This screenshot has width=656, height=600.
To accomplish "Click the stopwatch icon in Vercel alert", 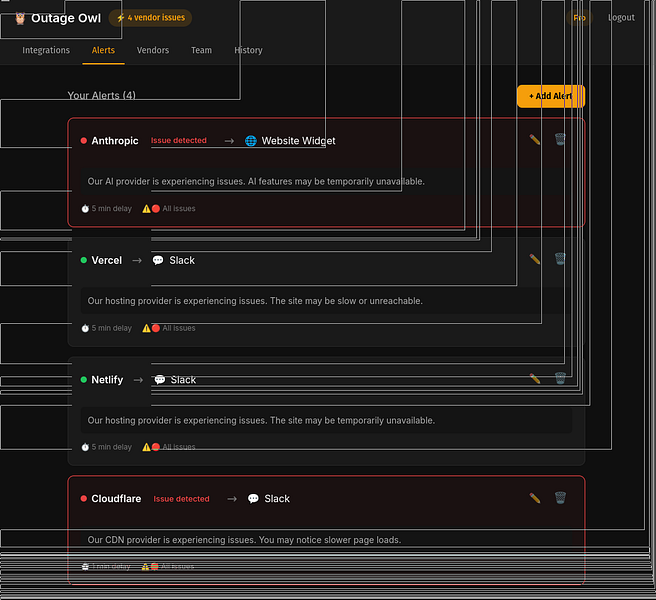I will coord(85,328).
